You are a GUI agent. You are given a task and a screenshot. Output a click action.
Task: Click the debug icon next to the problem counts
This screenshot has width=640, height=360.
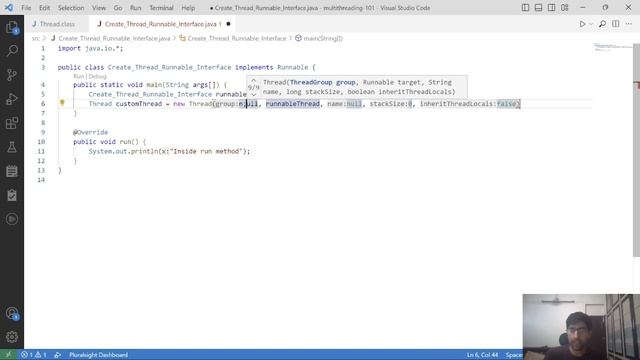(x=58, y=355)
